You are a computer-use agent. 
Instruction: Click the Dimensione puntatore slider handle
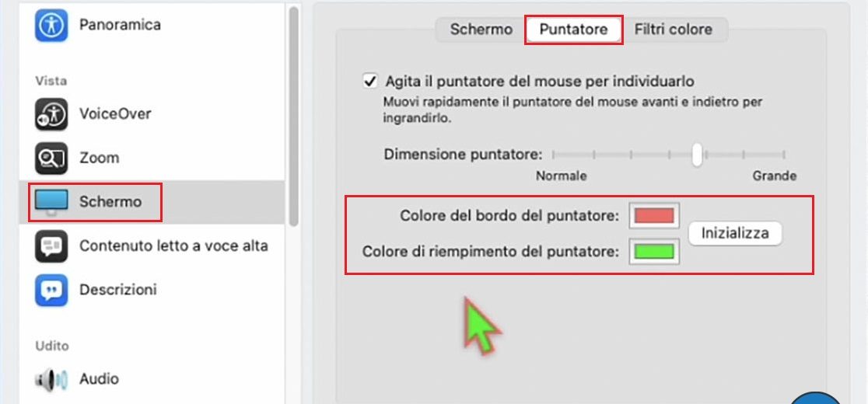pos(698,154)
